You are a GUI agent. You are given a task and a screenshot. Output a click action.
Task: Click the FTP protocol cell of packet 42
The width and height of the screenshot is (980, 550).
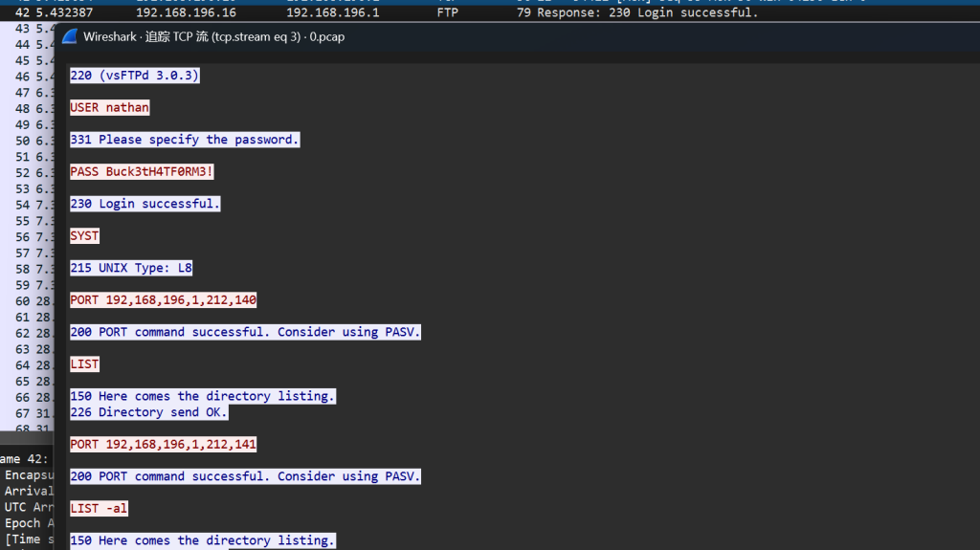tap(447, 13)
